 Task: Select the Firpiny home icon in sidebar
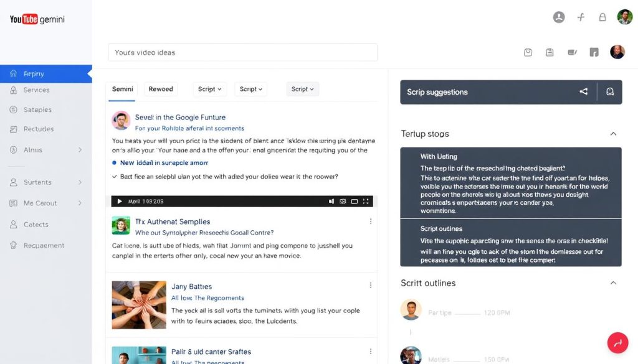[x=12, y=73]
